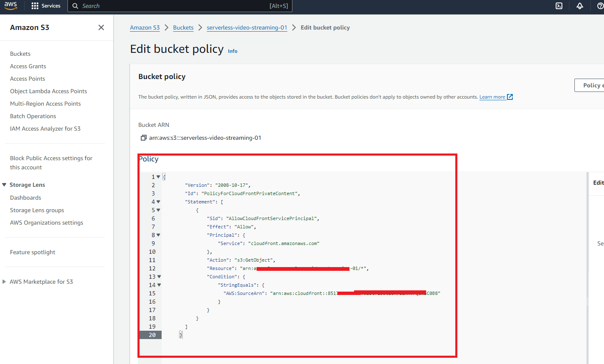Collapse code fold at line 1

click(158, 177)
